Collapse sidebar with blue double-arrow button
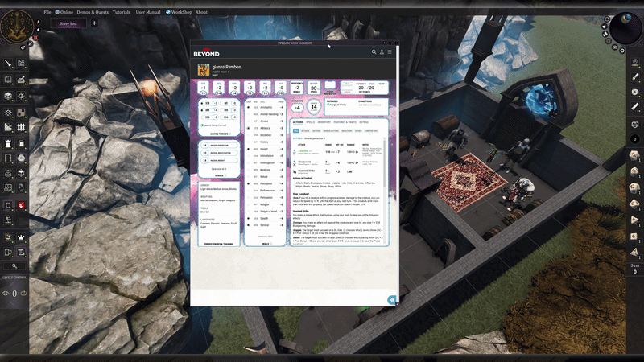 click(x=392, y=300)
